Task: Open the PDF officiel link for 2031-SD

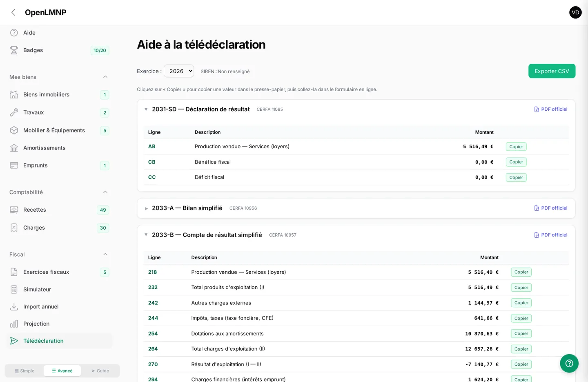Action: pyautogui.click(x=550, y=109)
